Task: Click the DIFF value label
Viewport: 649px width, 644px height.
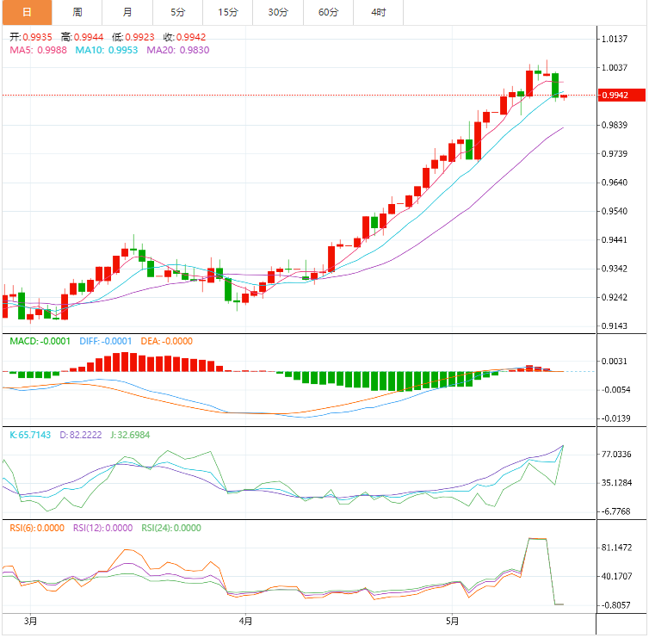Action: [x=106, y=342]
